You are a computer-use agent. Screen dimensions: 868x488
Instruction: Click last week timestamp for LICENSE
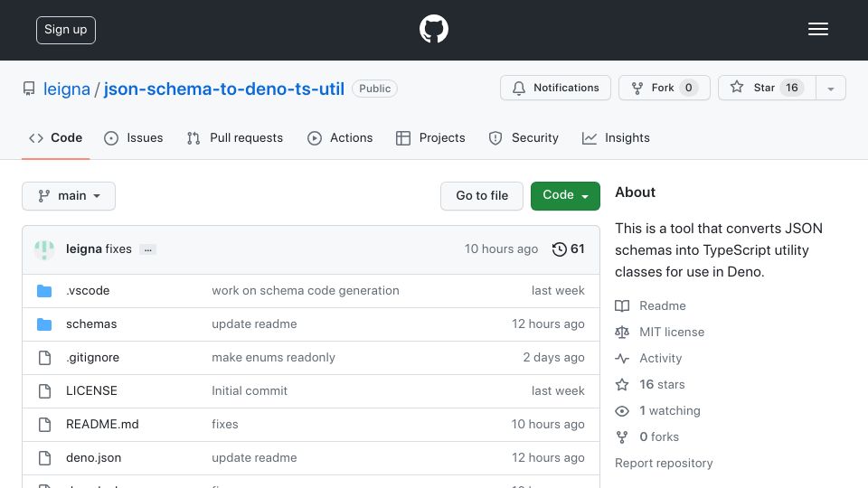click(558, 390)
